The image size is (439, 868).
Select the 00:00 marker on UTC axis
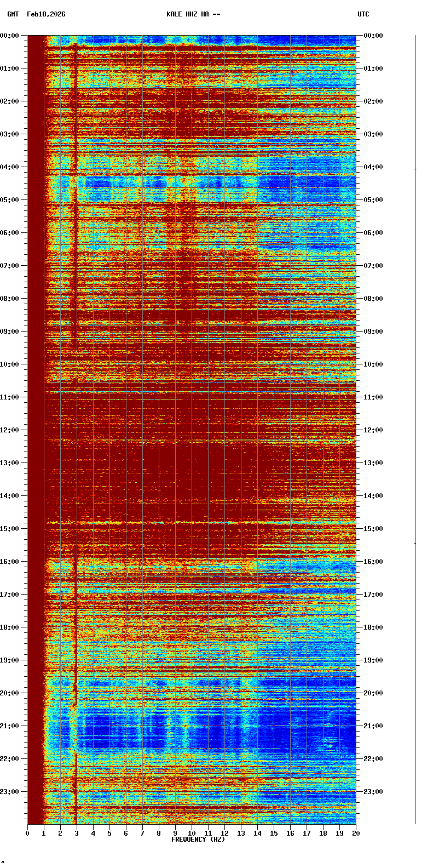[373, 36]
